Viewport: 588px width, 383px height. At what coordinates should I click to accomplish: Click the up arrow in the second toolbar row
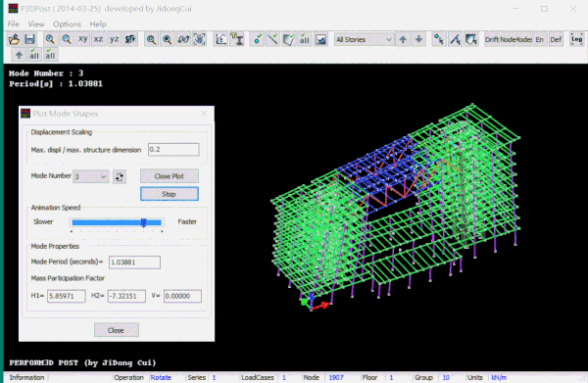click(x=19, y=55)
